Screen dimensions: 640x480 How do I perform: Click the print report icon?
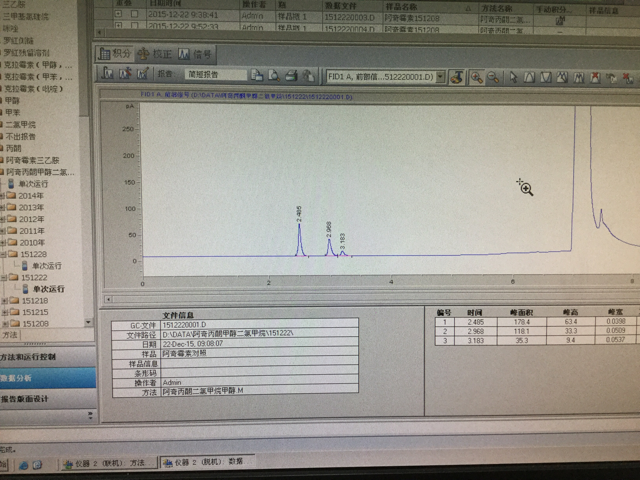pyautogui.click(x=291, y=76)
